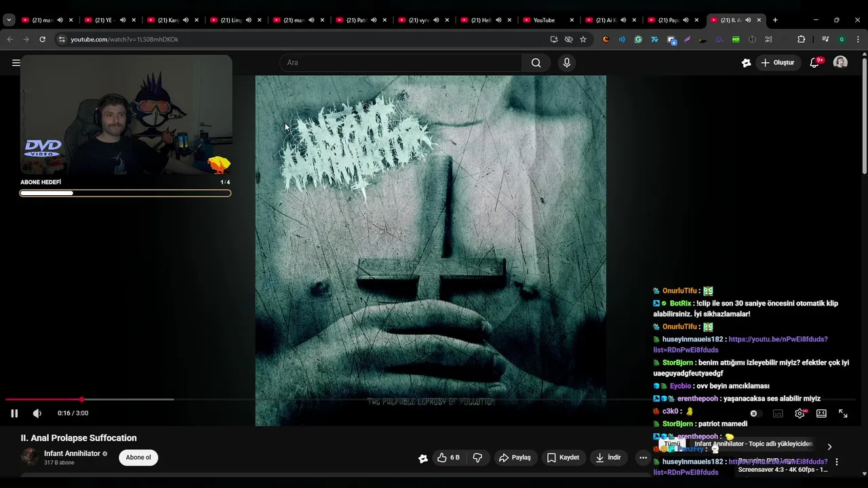Open the notifications bell
868x488 pixels.
pyautogui.click(x=814, y=63)
